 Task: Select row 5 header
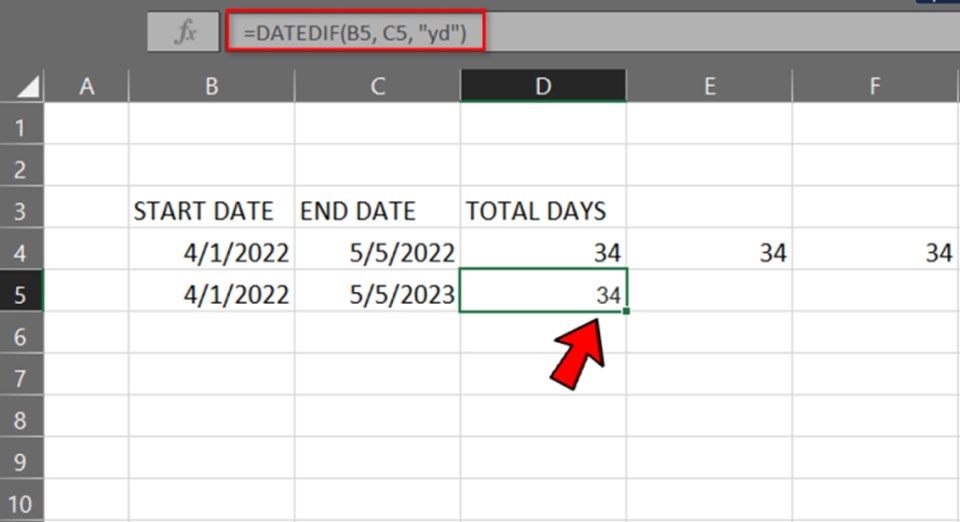[x=21, y=294]
